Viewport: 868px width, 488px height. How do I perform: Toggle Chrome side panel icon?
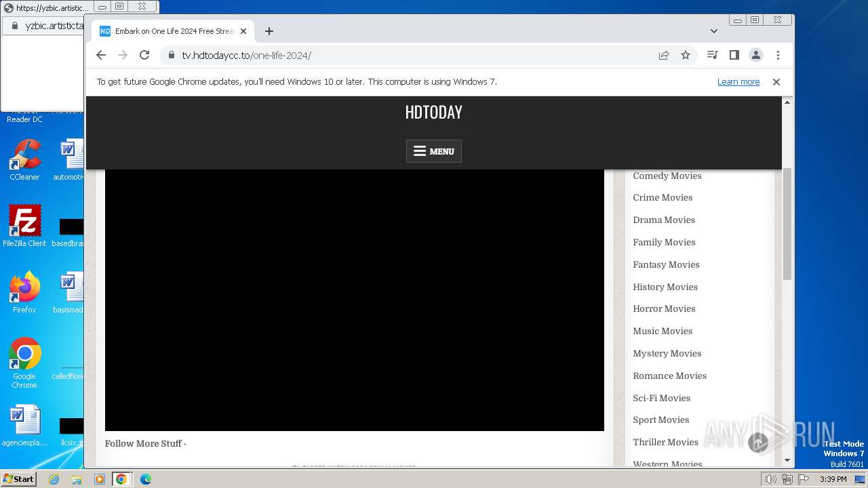point(734,55)
